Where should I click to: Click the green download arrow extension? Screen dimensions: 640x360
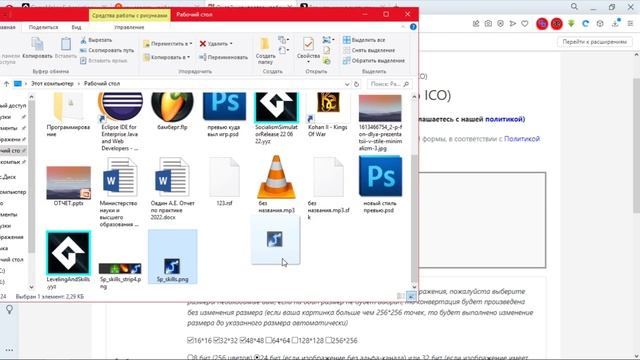pyautogui.click(x=571, y=24)
